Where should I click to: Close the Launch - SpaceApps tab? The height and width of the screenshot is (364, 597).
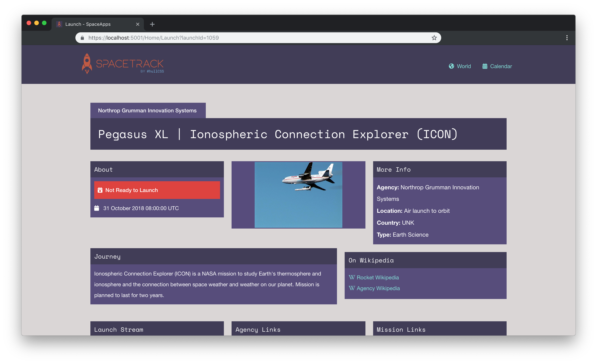click(x=138, y=24)
